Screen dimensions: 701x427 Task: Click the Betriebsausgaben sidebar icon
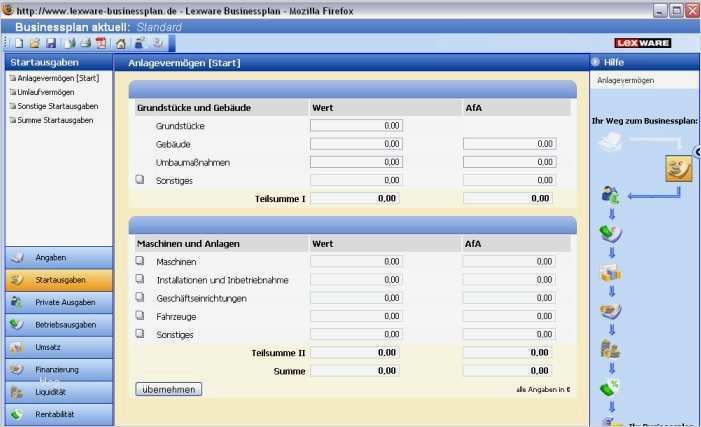click(17, 325)
